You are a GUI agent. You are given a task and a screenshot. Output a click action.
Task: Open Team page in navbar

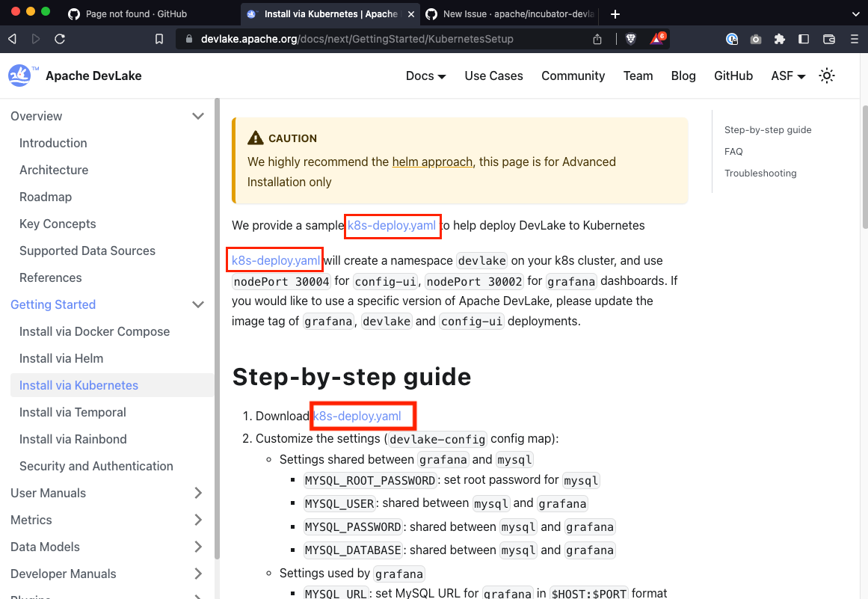pyautogui.click(x=638, y=76)
